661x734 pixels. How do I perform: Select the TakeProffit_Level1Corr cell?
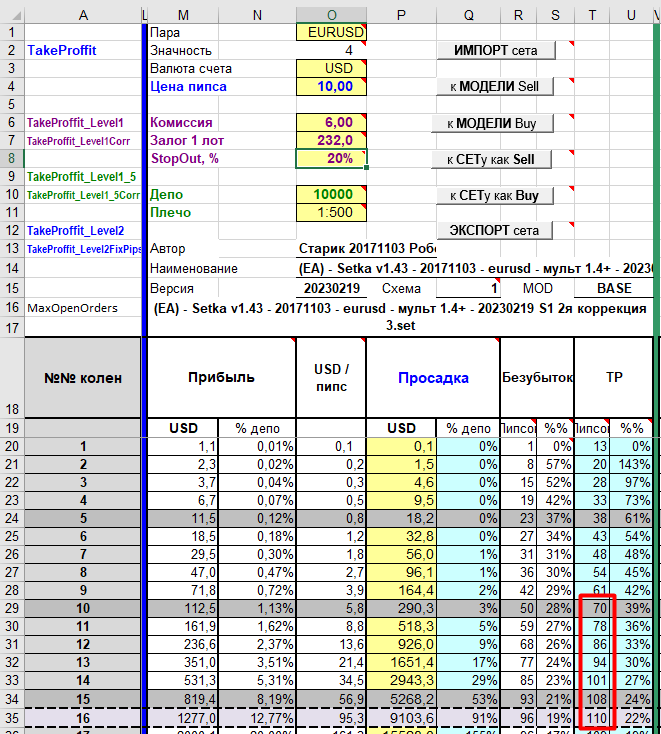[x=83, y=140]
